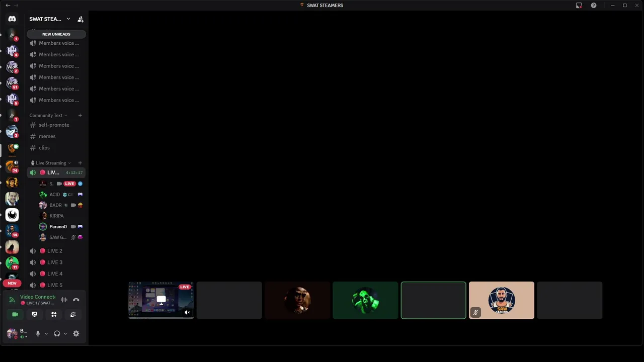
Task: Collapse the Live Streaming category
Action: (x=51, y=163)
